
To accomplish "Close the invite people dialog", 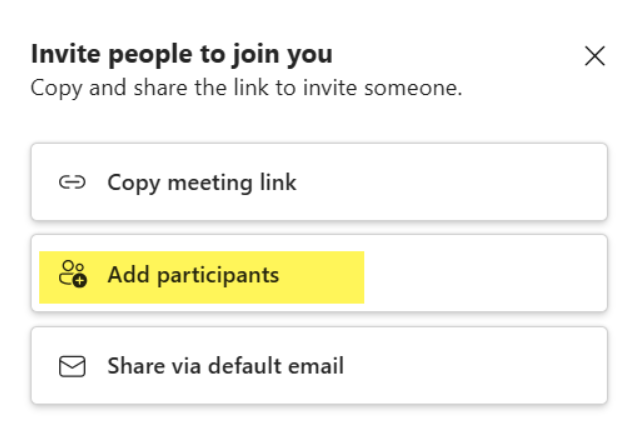I will tap(595, 56).
